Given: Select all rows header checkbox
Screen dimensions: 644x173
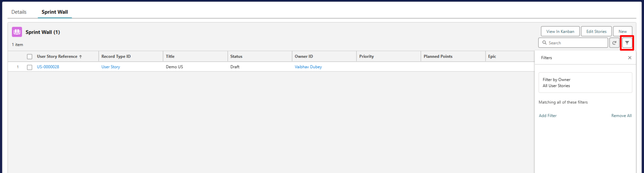Looking at the screenshot, I should pos(30,57).
